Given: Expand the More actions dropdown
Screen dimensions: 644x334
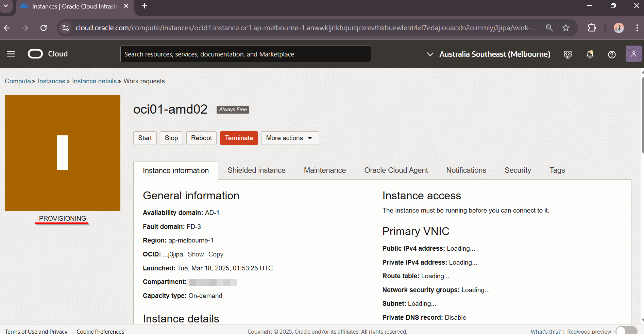Looking at the screenshot, I should [x=290, y=138].
